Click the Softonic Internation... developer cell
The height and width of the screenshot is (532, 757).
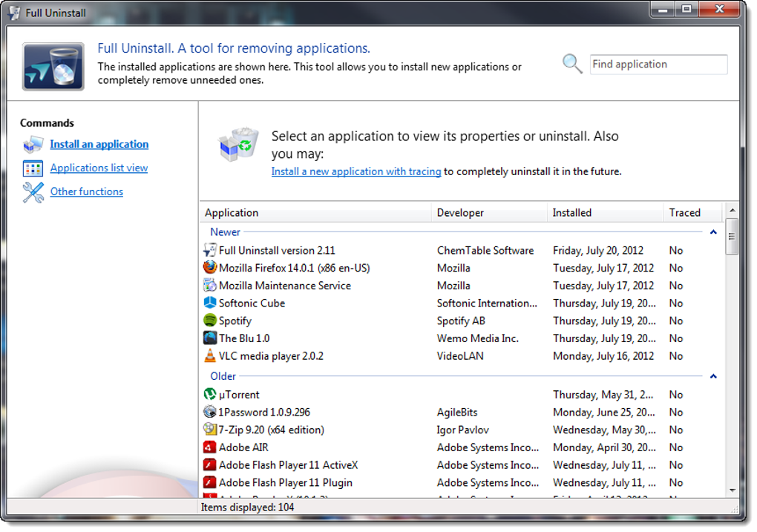point(487,303)
